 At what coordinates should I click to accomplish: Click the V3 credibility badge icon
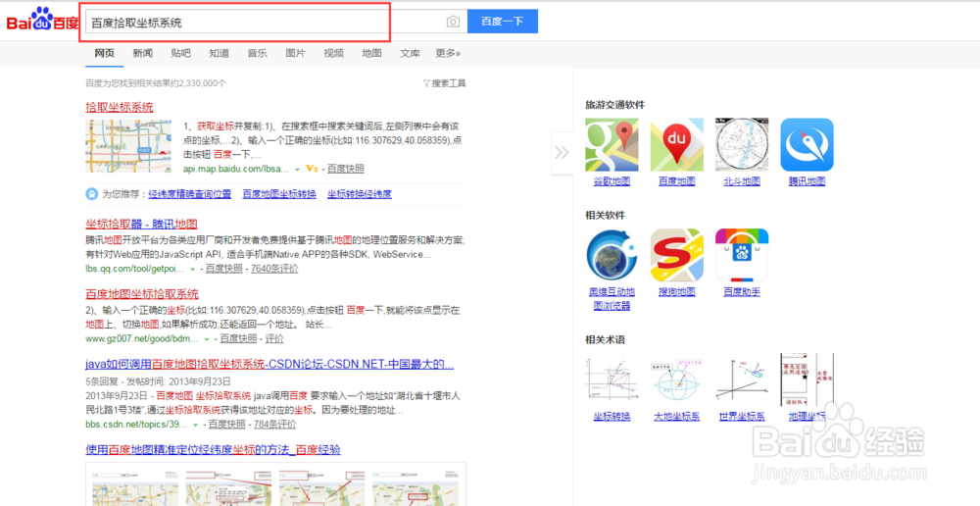pos(312,169)
